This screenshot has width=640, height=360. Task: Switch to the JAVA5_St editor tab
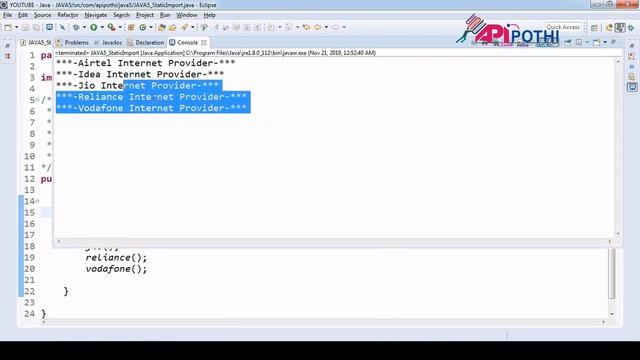(36, 42)
